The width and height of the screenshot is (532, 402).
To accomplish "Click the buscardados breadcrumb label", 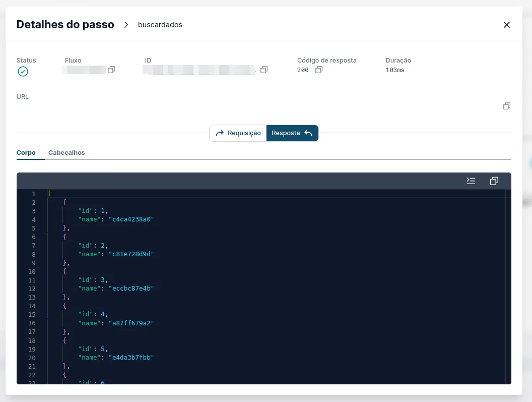I will pyautogui.click(x=160, y=25).
